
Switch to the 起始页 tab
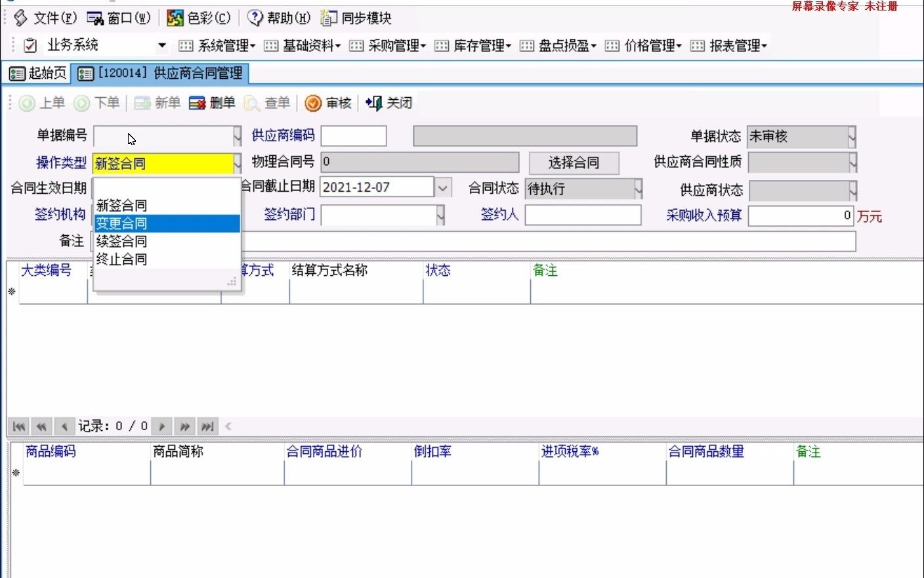pos(37,74)
